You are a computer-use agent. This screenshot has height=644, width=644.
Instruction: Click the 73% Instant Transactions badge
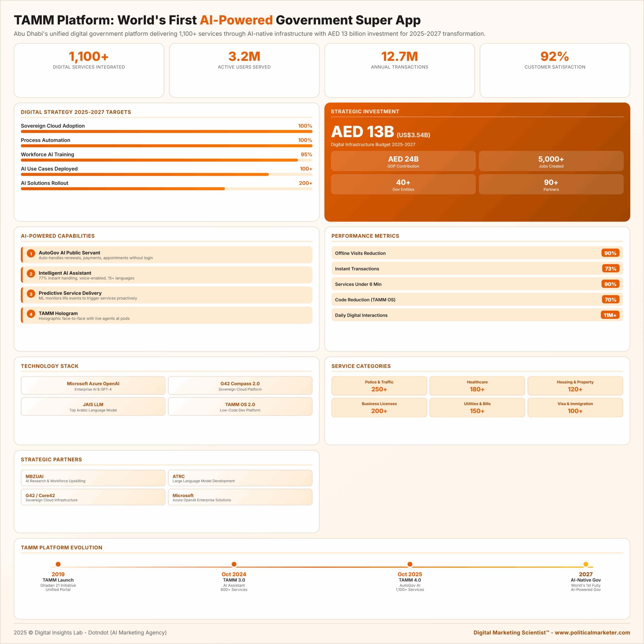610,269
